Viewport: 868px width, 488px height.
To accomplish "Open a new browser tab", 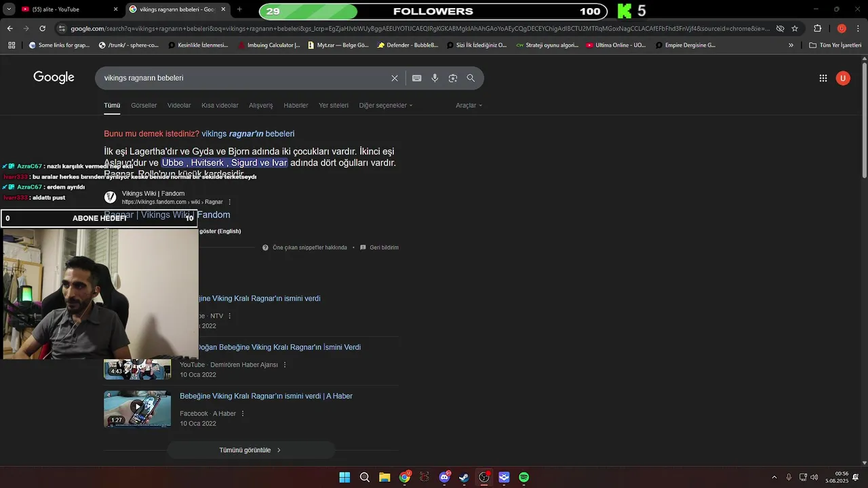I will coord(239,9).
